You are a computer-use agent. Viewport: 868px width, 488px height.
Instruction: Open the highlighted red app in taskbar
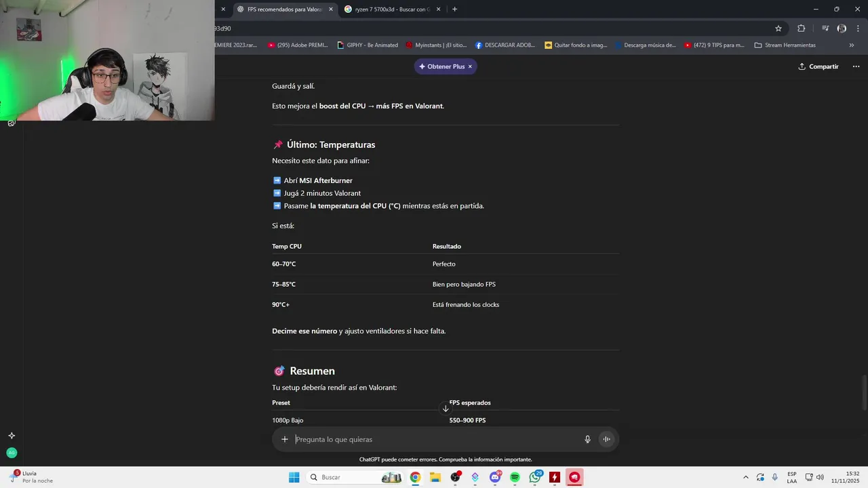[574, 477]
